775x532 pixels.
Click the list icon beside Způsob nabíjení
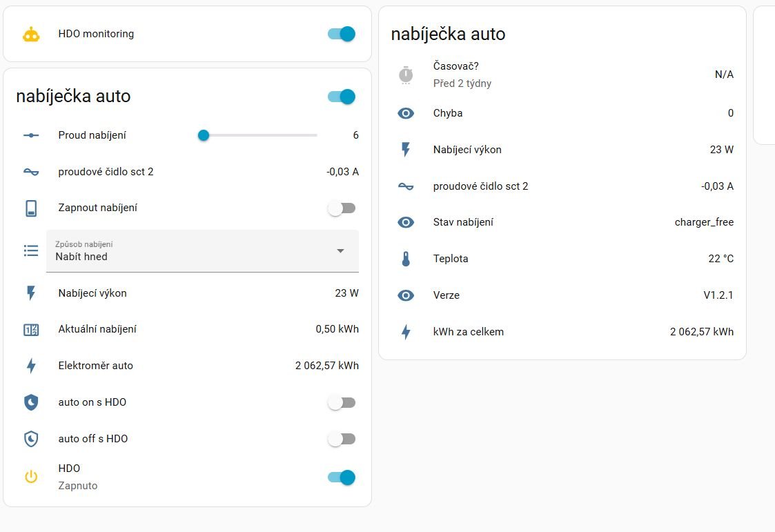coord(31,251)
